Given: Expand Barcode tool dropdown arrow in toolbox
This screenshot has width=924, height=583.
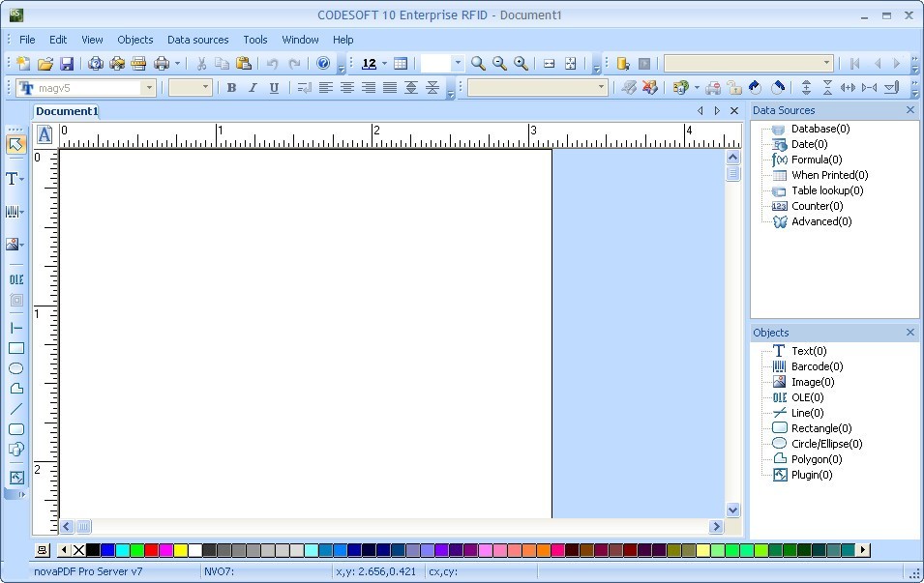Looking at the screenshot, I should 22,212.
